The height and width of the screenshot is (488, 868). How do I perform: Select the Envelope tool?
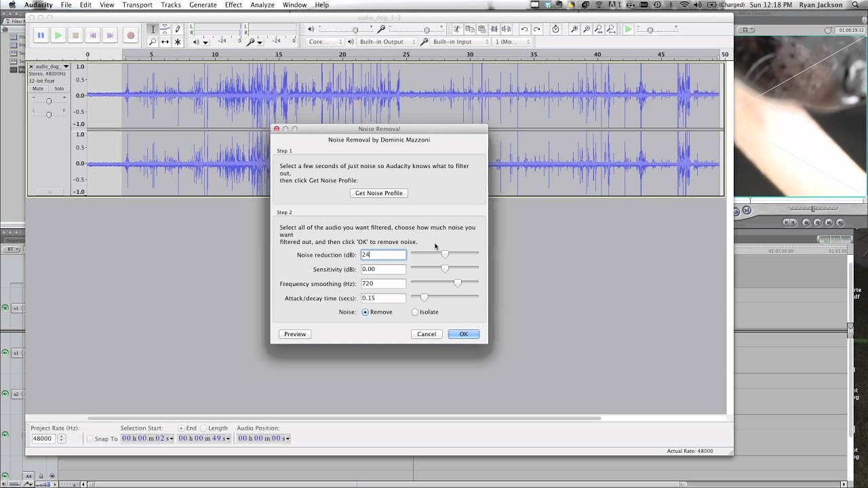click(x=165, y=29)
